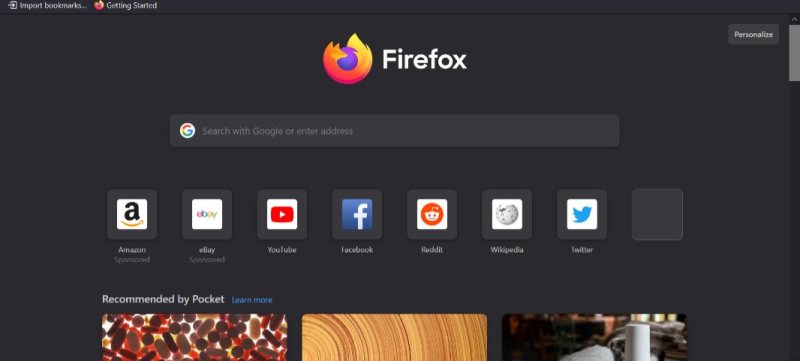Select the empty shortcut tile placeholder
Viewport: 800px width, 361px height.
(x=657, y=214)
